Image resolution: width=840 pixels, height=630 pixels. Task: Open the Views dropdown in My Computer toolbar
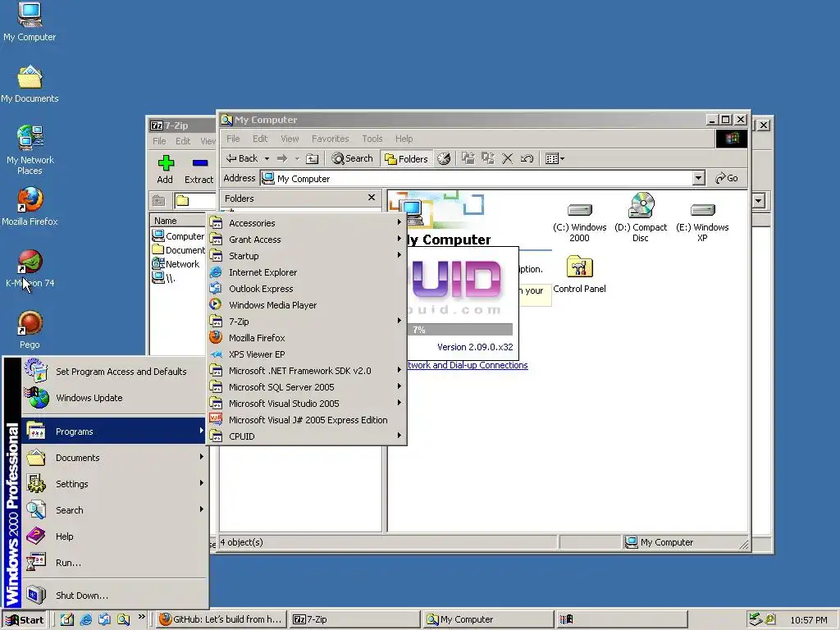tap(555, 158)
